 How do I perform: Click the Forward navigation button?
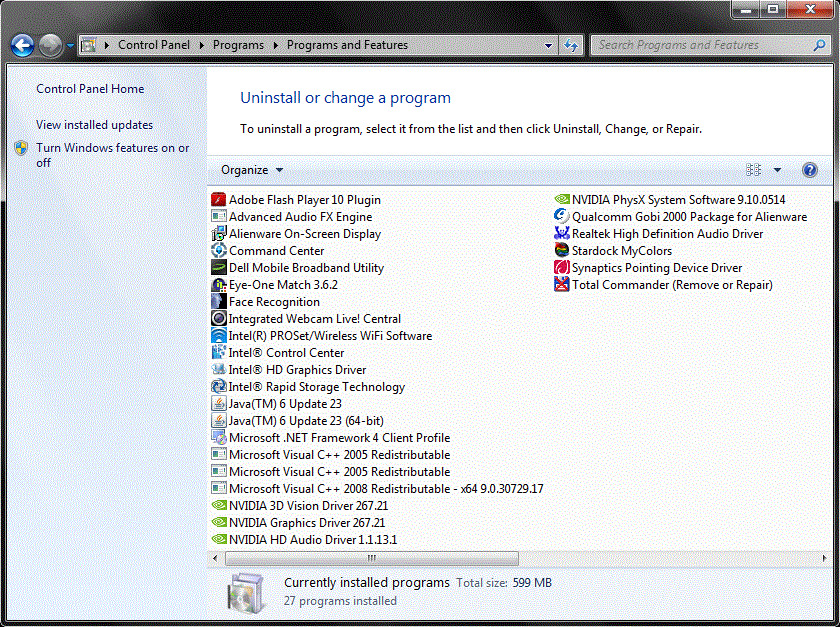(x=50, y=46)
